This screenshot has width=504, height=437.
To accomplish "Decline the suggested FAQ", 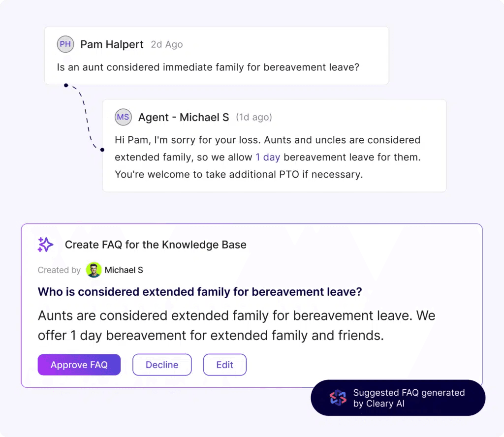I will [x=162, y=365].
